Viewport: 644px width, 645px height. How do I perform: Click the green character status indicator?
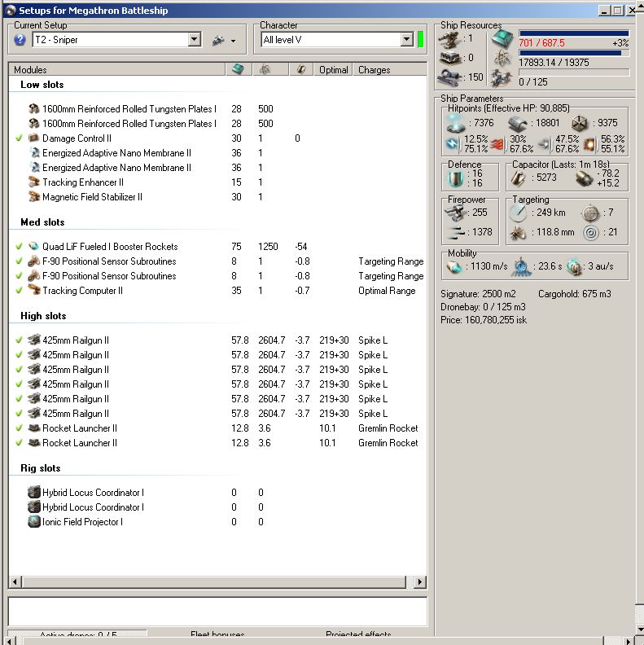click(x=420, y=40)
